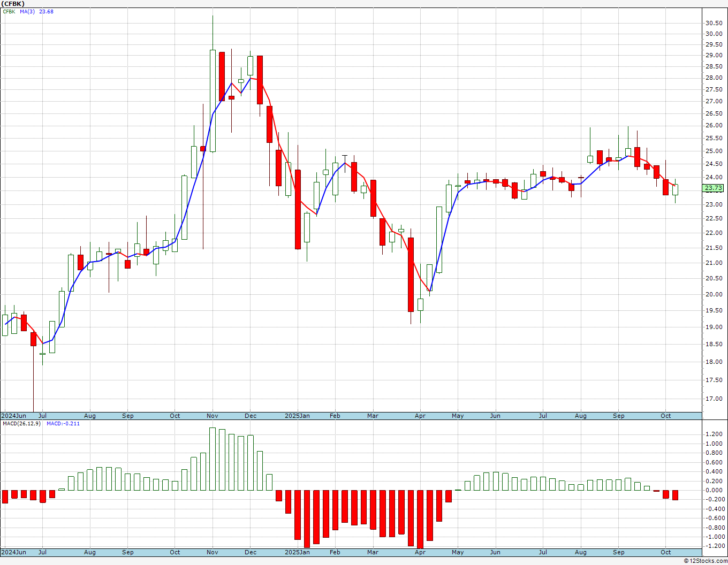Click the 25.00 price axis label
Viewport: 728px width, 565px height.
(x=713, y=151)
